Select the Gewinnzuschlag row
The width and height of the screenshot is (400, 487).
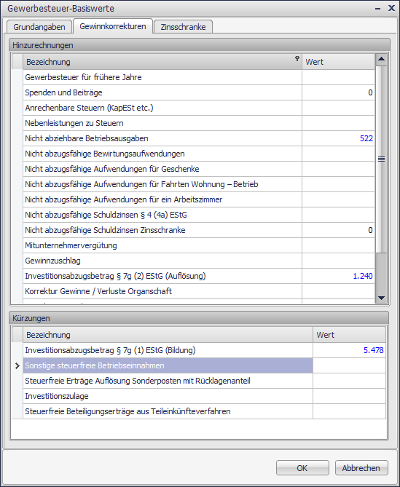199,261
